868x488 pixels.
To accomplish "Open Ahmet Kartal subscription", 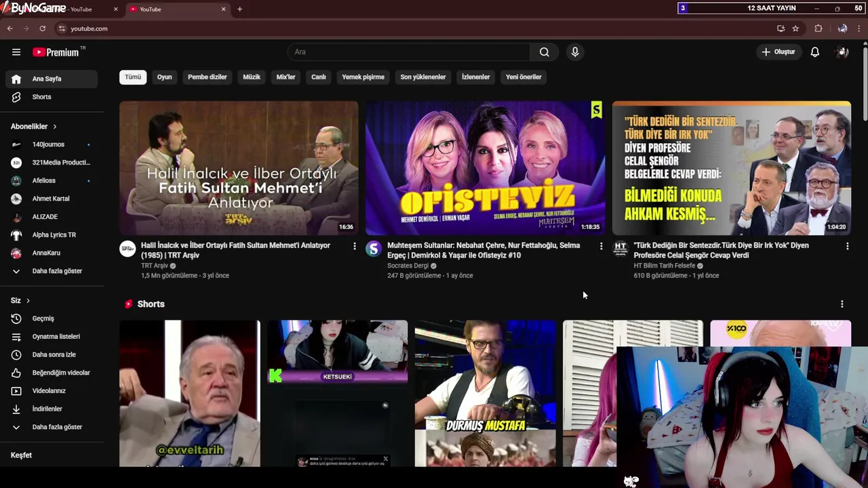I will [52, 199].
